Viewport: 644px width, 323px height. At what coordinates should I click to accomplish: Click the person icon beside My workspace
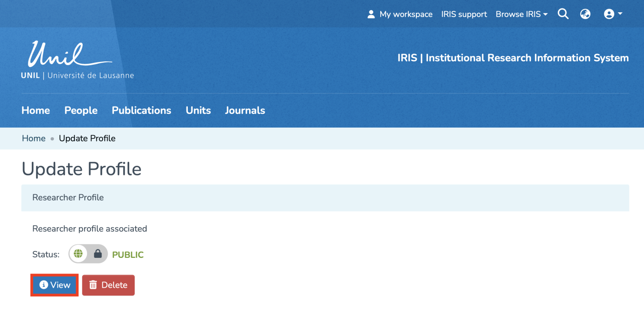coord(371,14)
